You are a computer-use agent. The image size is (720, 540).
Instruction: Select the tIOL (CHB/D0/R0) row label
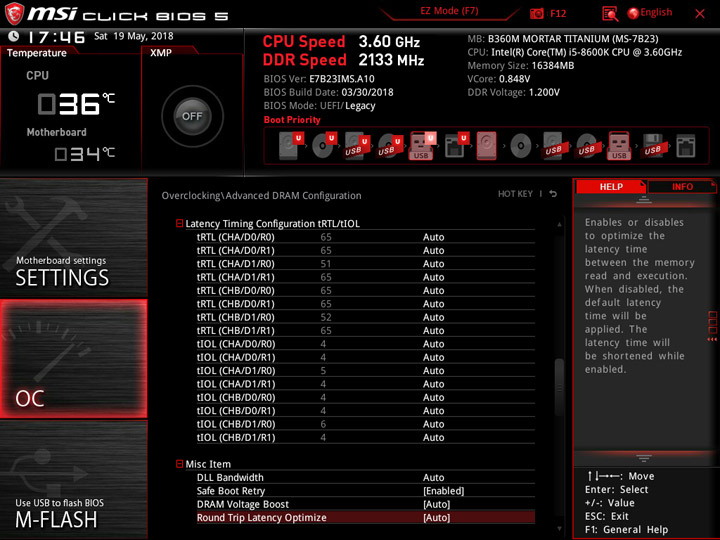[x=236, y=397]
